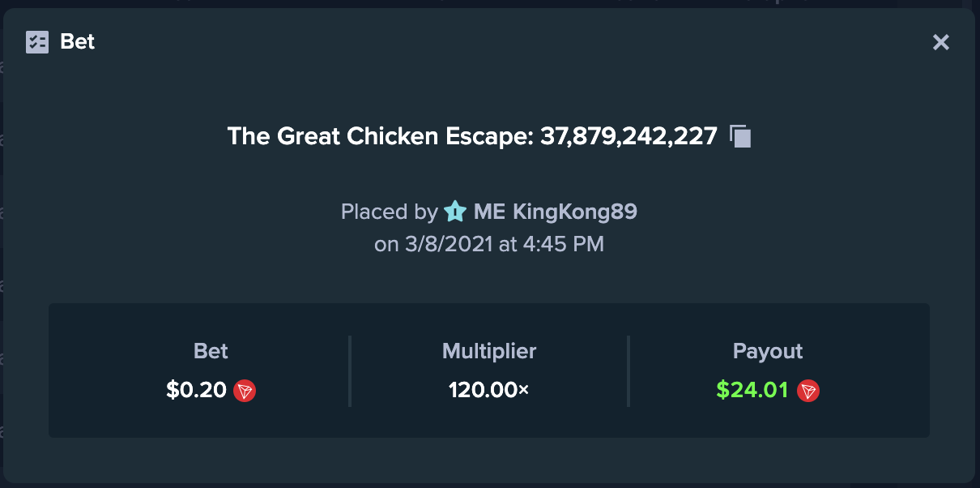
Task: Open The Great Chicken Escape game title
Action: pyautogui.click(x=380, y=136)
